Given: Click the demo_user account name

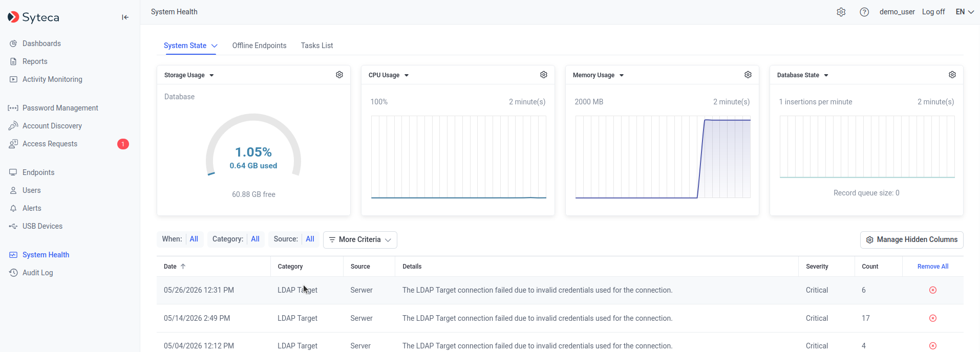Looking at the screenshot, I should coord(897,12).
